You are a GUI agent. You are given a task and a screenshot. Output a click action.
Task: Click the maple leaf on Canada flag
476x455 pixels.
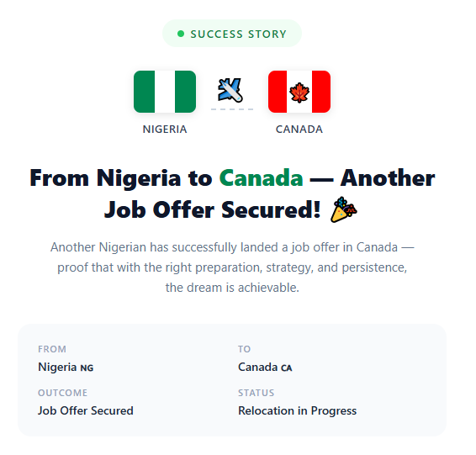pyautogui.click(x=299, y=93)
